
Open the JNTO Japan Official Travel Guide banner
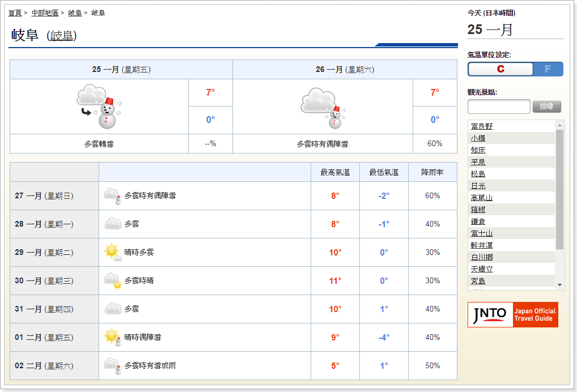pyautogui.click(x=512, y=315)
